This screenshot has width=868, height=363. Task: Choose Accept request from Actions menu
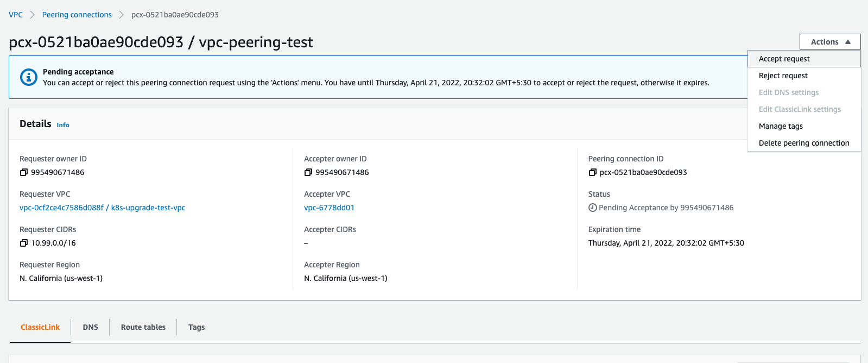[x=784, y=59]
